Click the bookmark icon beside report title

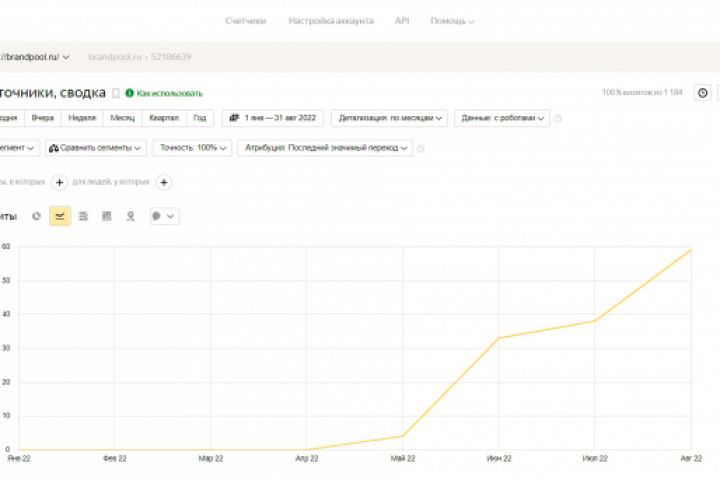click(x=116, y=93)
